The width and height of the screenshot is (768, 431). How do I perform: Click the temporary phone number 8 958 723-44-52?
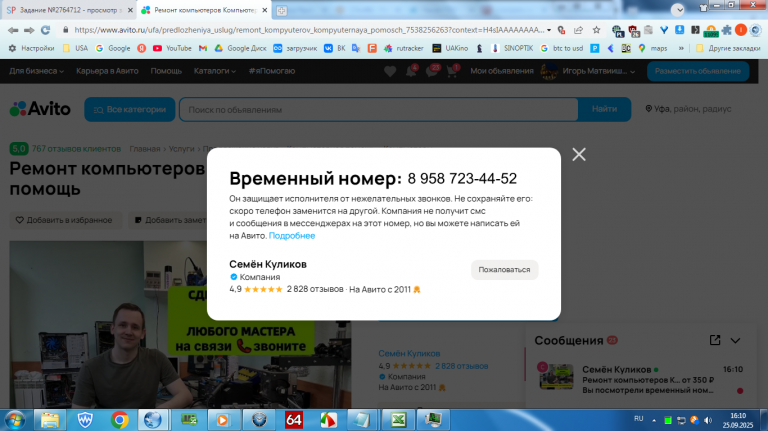(x=462, y=179)
